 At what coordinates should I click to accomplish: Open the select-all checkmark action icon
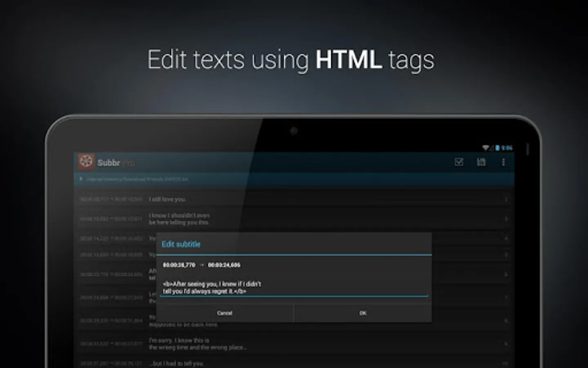(x=459, y=162)
